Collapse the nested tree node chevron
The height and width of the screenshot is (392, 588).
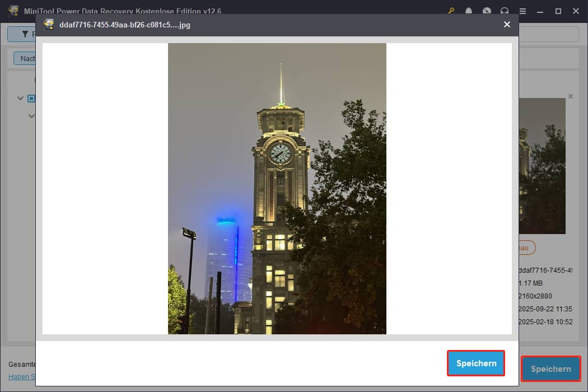[x=31, y=116]
